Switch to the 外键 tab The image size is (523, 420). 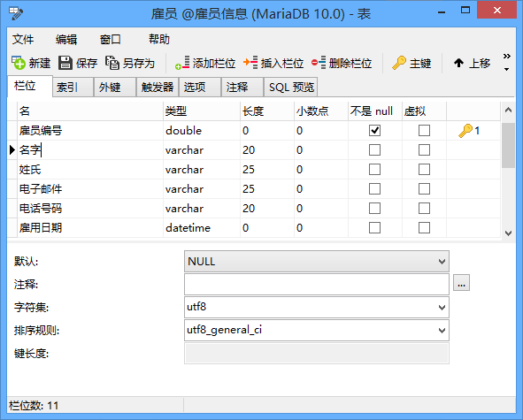pyautogui.click(x=115, y=88)
